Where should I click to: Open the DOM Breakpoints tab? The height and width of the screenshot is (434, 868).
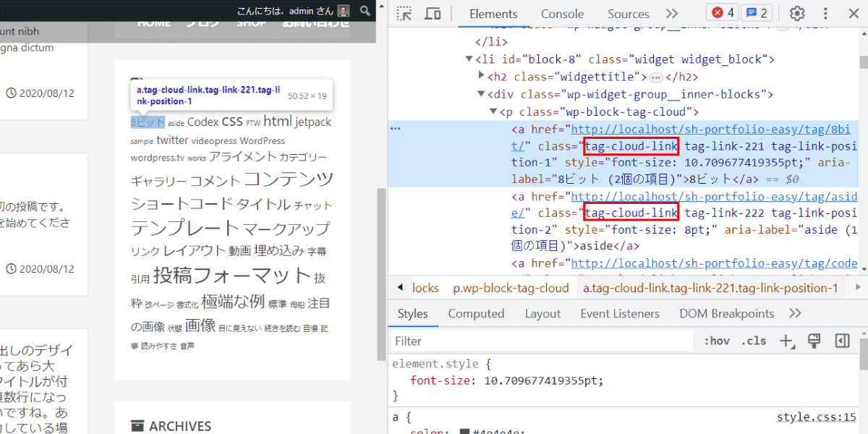726,313
